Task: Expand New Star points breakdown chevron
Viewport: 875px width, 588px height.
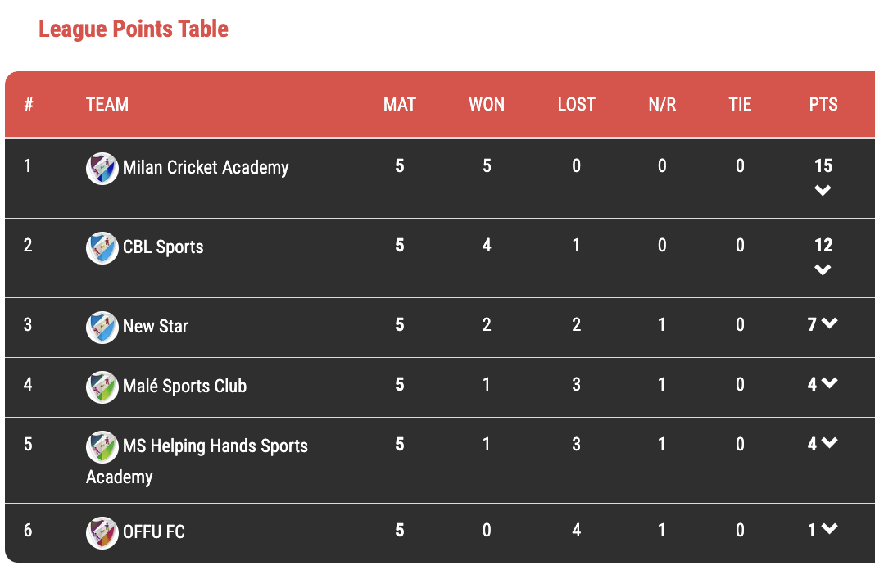Action: point(830,323)
